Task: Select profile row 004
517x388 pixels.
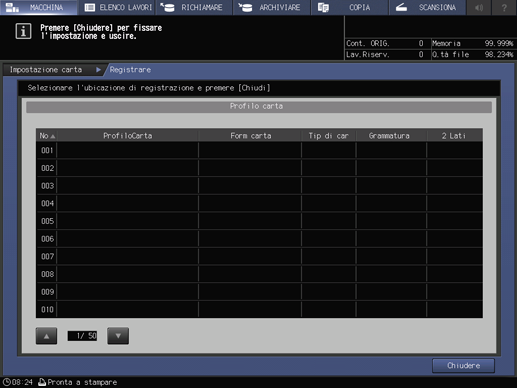Action: click(x=259, y=203)
